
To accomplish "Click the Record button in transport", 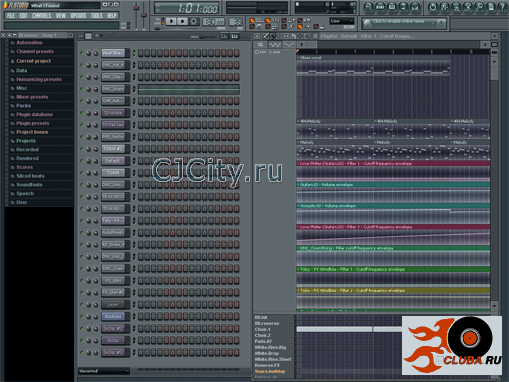I will 193,21.
